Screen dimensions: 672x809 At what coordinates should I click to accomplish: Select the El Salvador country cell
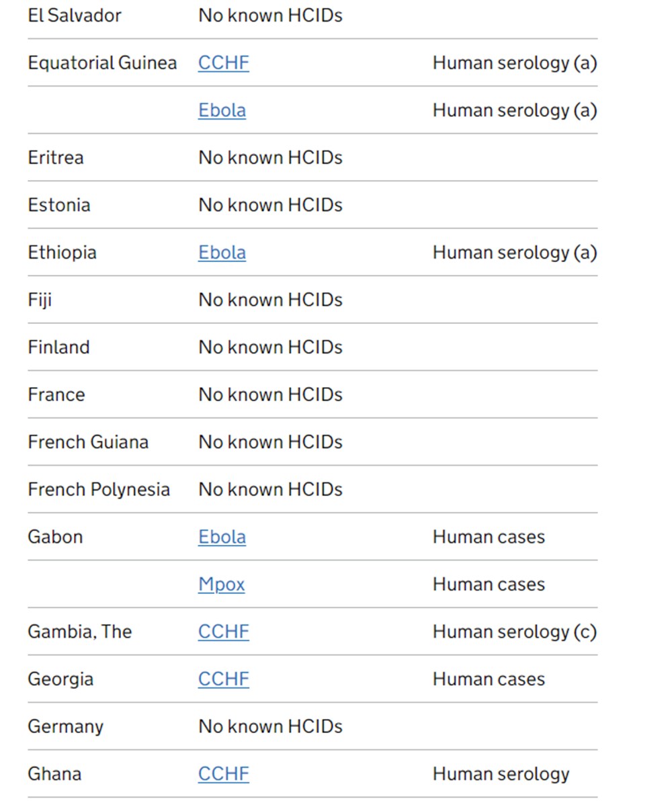coord(75,15)
